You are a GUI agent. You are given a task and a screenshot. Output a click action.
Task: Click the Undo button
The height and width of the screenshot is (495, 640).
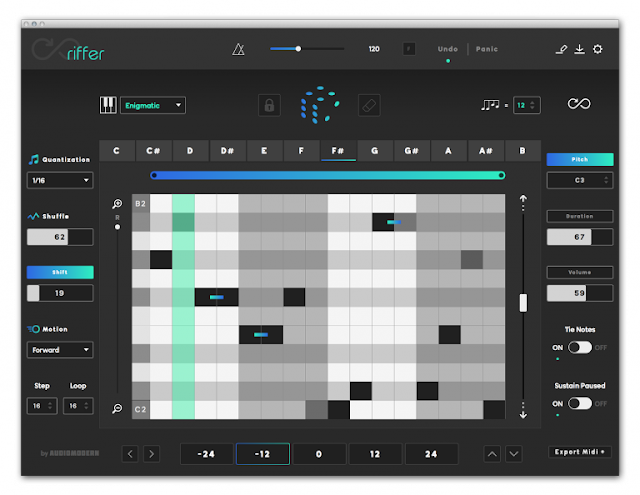tap(448, 49)
